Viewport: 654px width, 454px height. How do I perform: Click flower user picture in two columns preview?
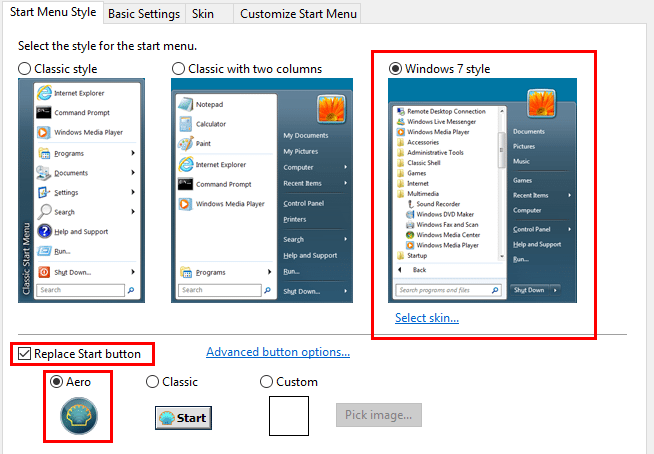coord(332,109)
